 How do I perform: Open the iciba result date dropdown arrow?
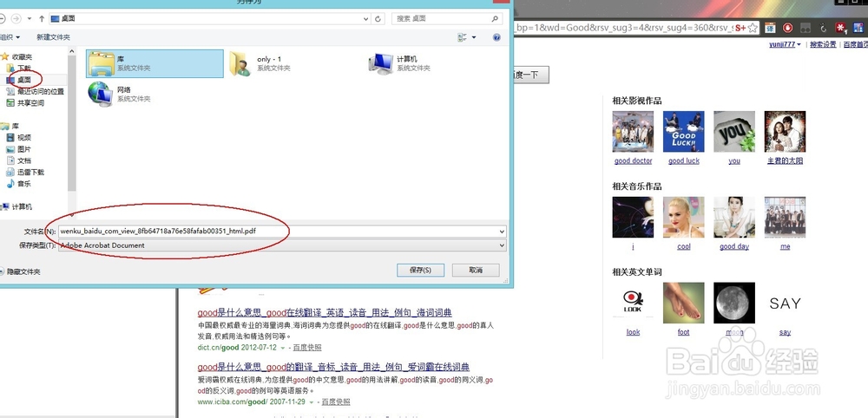[x=311, y=402]
